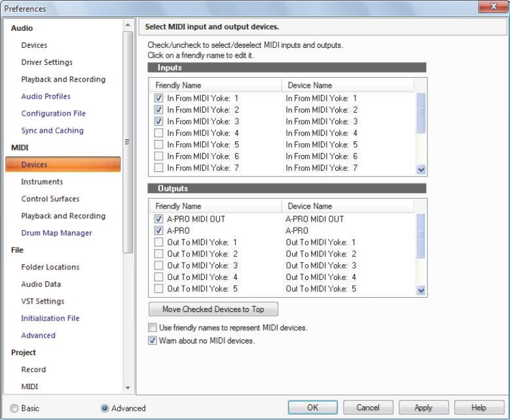Enable In From MIDI Yoke: 4 input
Screen dimensions: 510x420
pyautogui.click(x=158, y=133)
